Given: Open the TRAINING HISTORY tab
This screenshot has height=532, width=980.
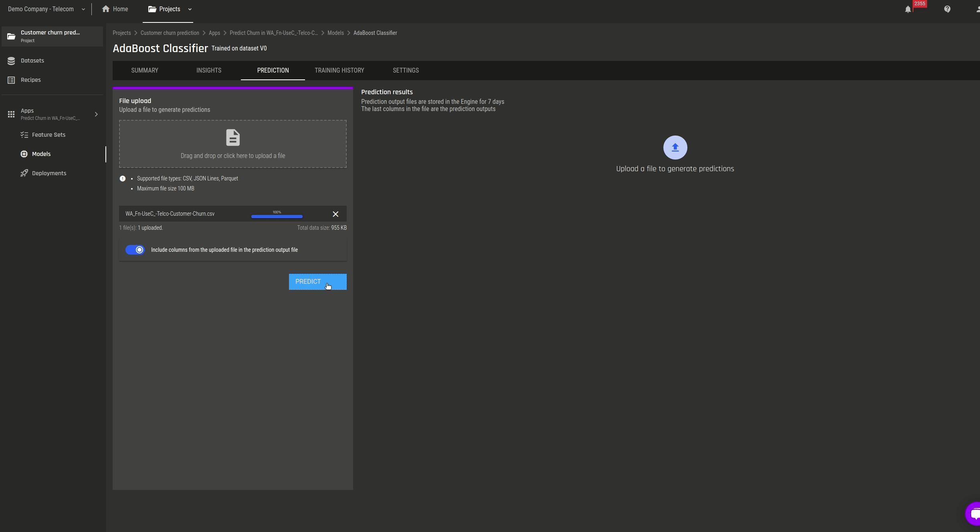Looking at the screenshot, I should click(x=339, y=70).
